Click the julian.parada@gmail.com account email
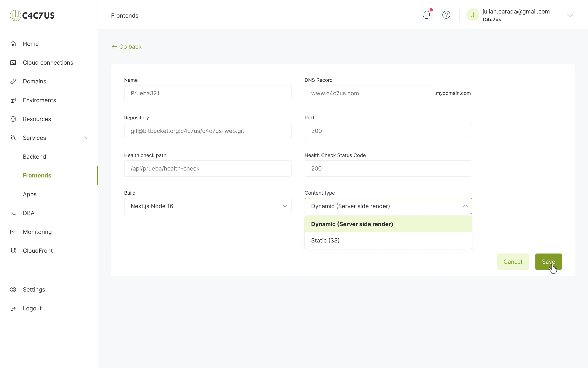Viewport: 588px width, 368px height. [516, 11]
